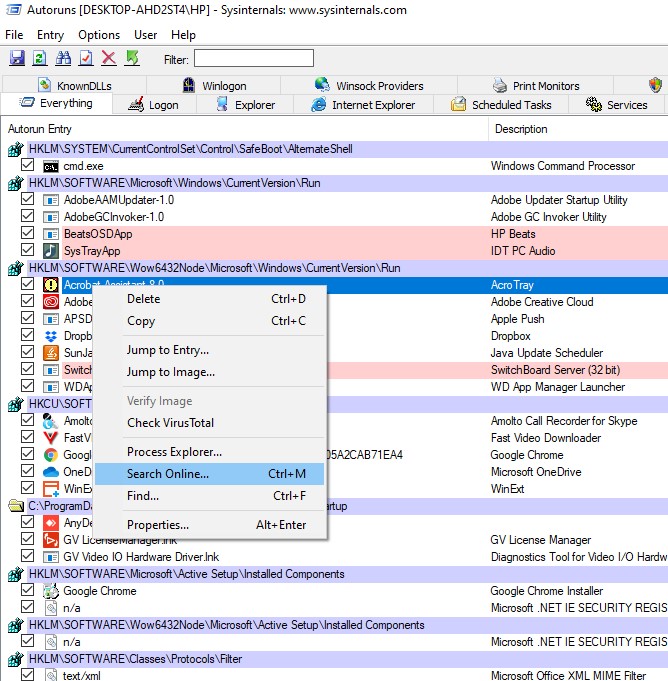The width and height of the screenshot is (668, 681).
Task: Switch to the Scheduled Tasks tab
Action: (x=501, y=105)
